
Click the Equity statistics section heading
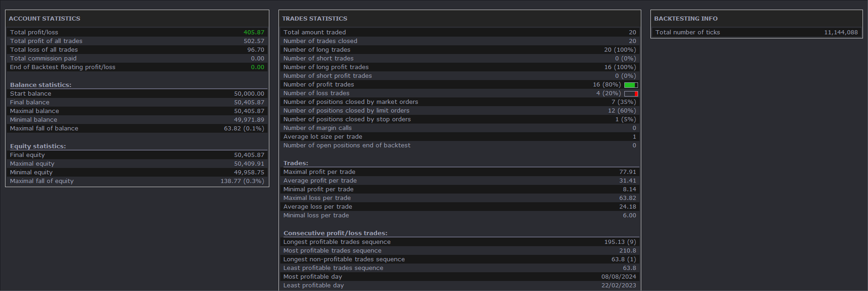pyautogui.click(x=38, y=146)
